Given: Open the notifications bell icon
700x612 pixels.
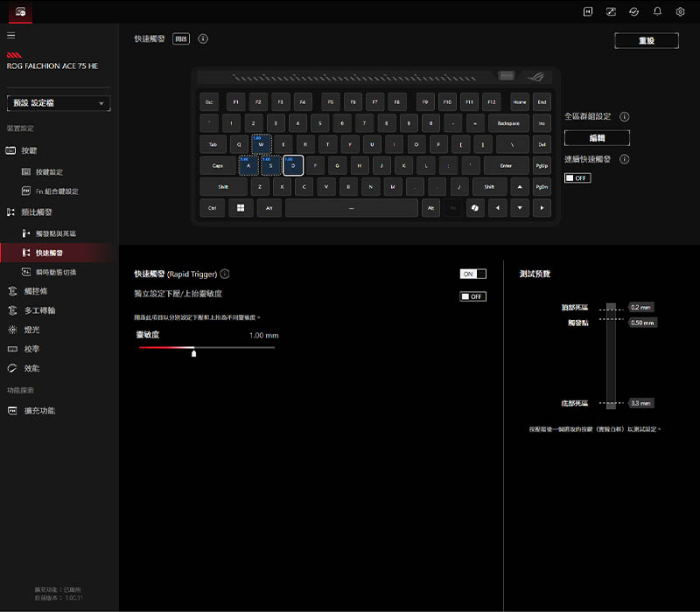Looking at the screenshot, I should click(657, 11).
